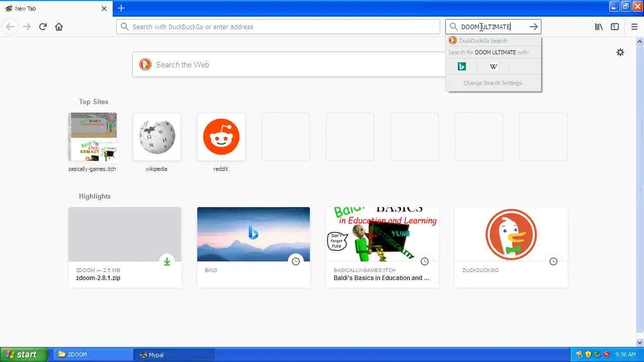Viewport: 644px width, 362px height.
Task: Select the Mypal taskbar button
Action: click(x=174, y=354)
